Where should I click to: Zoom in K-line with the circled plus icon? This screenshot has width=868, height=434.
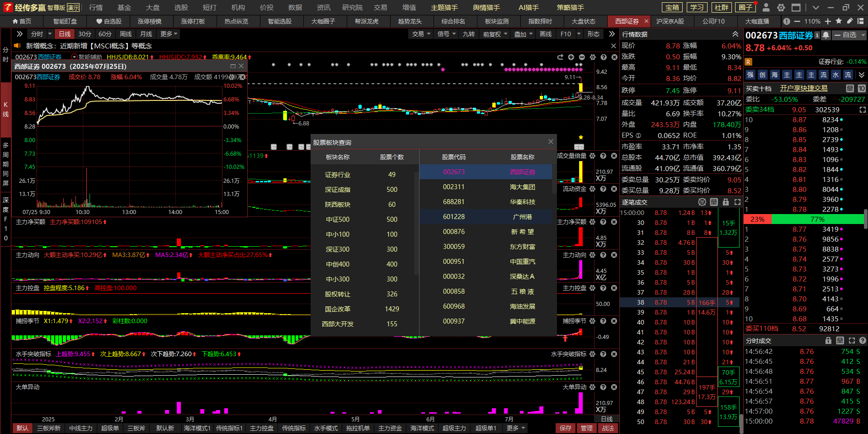[571, 57]
